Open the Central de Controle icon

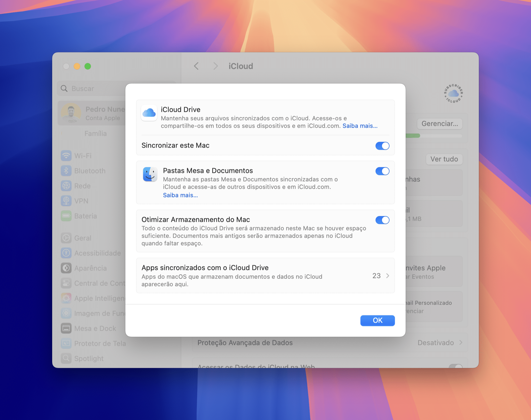click(x=66, y=283)
